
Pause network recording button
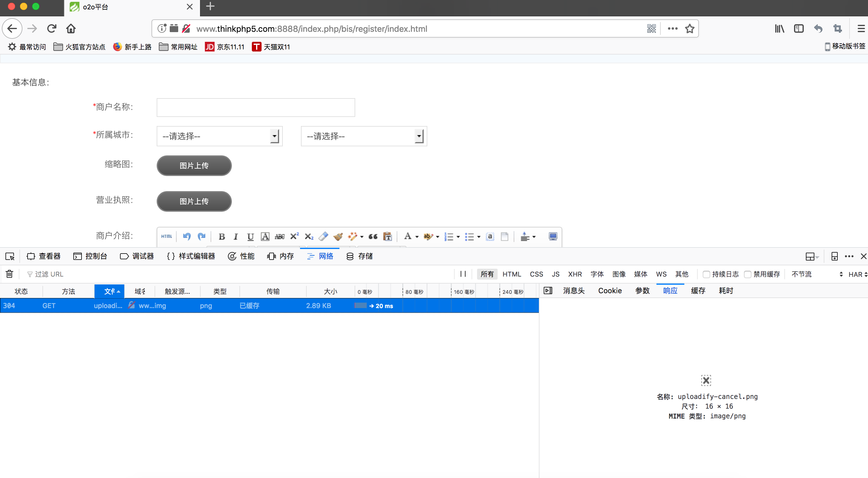pyautogui.click(x=463, y=274)
